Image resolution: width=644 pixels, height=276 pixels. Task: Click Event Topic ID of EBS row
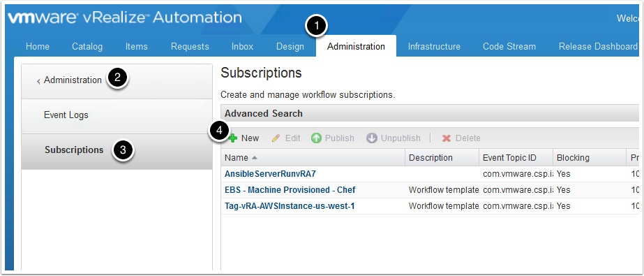[x=518, y=190]
